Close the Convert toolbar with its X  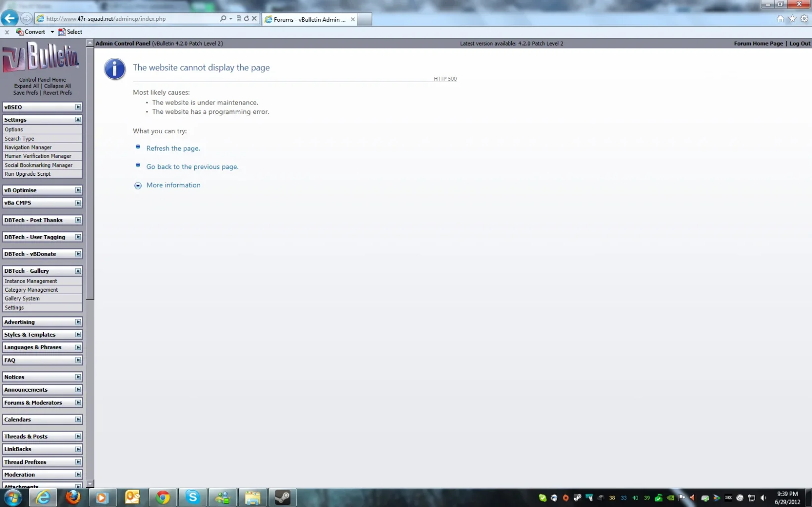click(7, 32)
